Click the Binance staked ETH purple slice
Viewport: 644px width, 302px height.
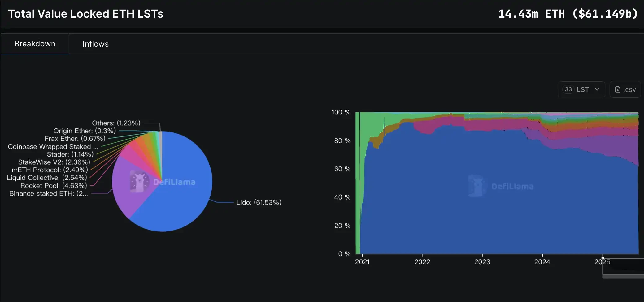pos(130,186)
